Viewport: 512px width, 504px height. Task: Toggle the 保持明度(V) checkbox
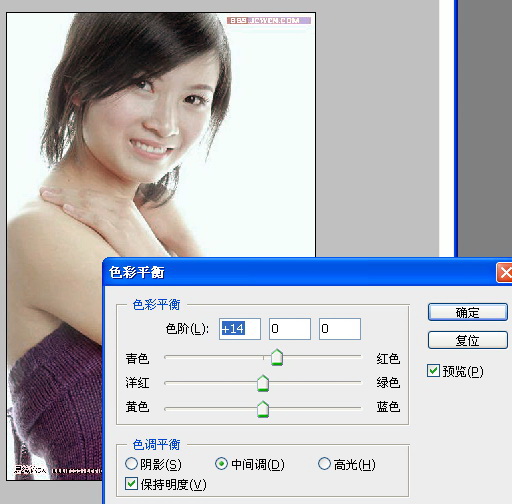point(131,484)
